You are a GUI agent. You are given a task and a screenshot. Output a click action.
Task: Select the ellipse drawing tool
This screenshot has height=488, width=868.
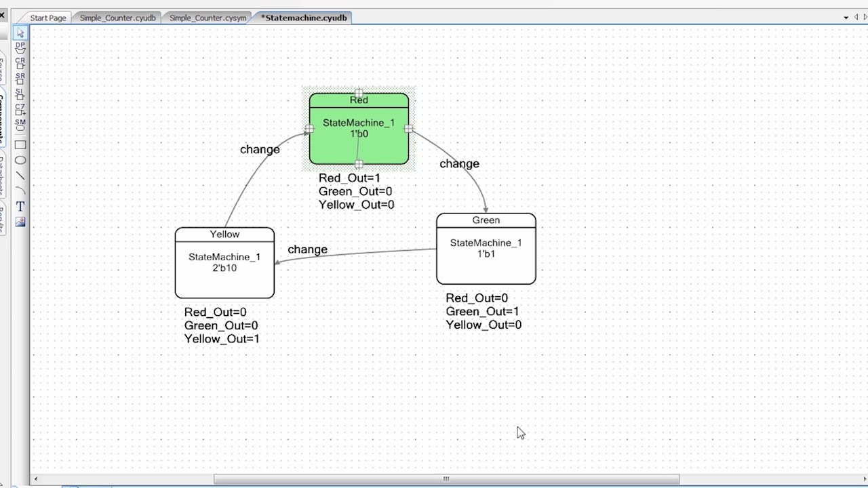tap(20, 160)
